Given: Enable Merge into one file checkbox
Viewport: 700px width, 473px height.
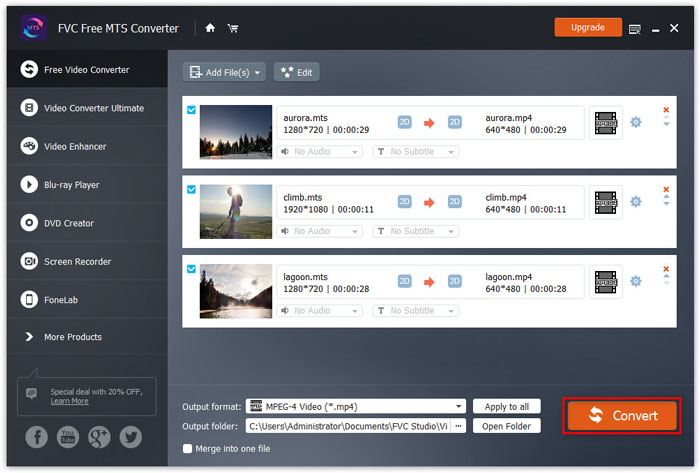Looking at the screenshot, I should coord(188,448).
